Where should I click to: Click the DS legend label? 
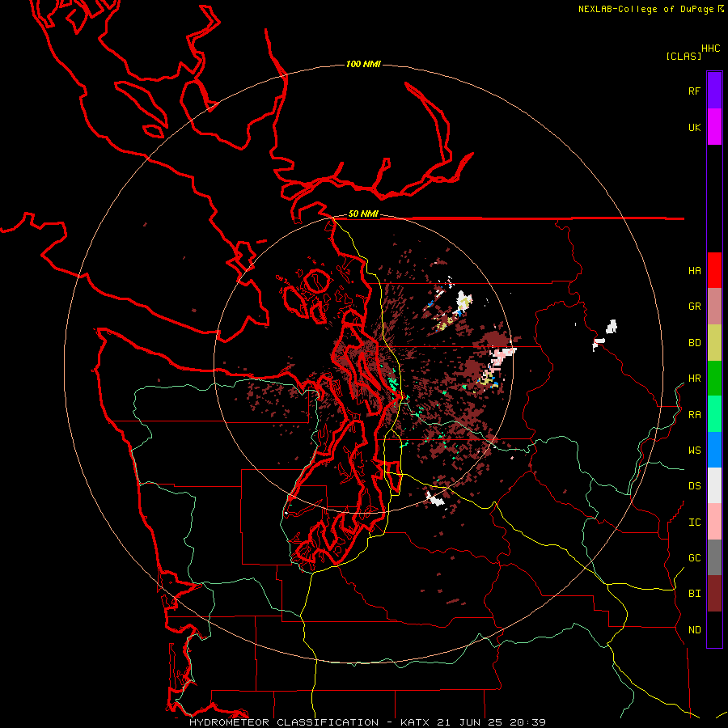click(694, 486)
